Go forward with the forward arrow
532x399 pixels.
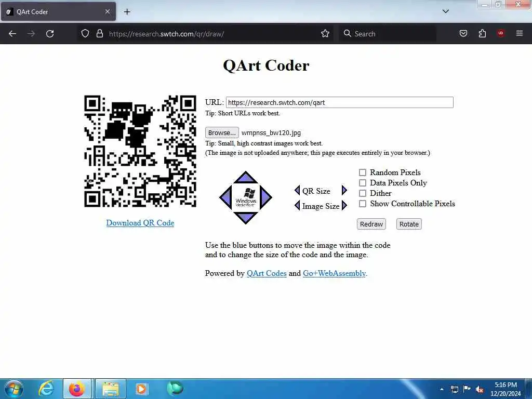coord(31,34)
